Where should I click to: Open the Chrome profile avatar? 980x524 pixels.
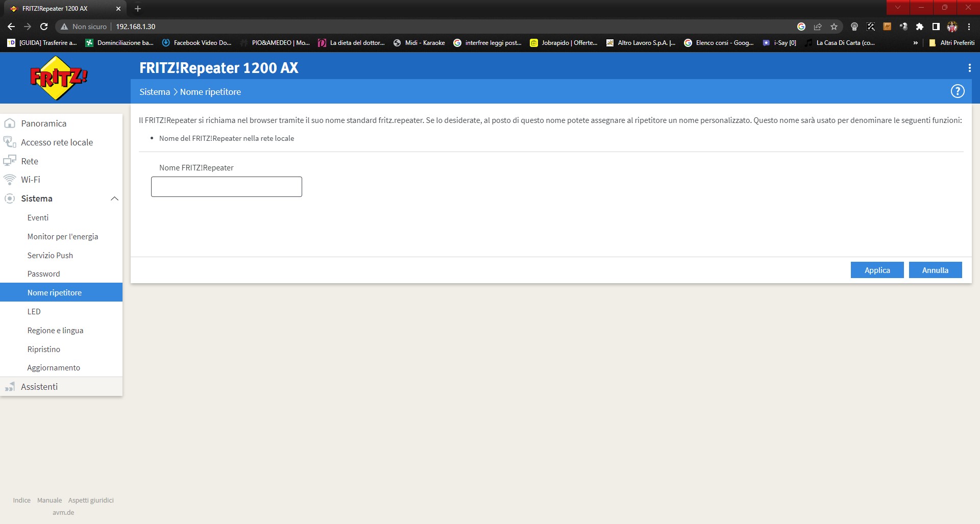pos(952,27)
